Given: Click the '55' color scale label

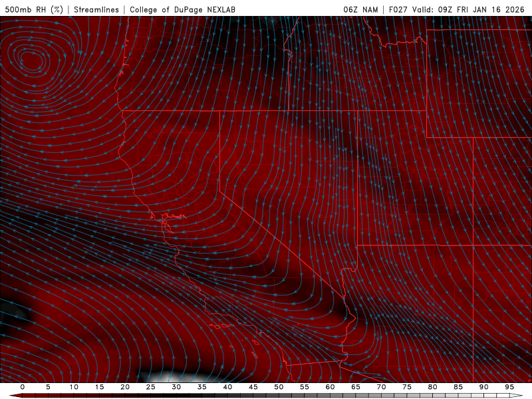Looking at the screenshot, I should tap(305, 387).
